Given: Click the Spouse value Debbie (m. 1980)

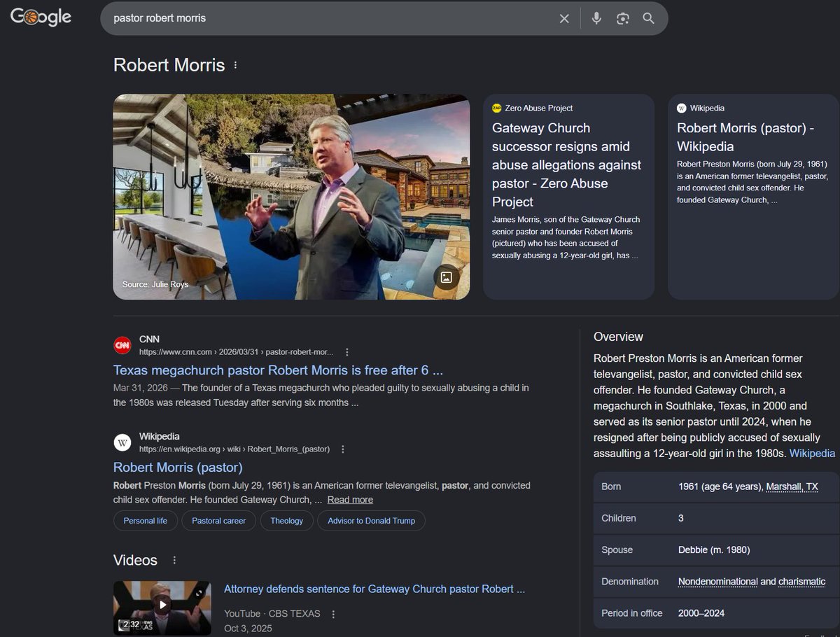Looking at the screenshot, I should click(x=714, y=550).
